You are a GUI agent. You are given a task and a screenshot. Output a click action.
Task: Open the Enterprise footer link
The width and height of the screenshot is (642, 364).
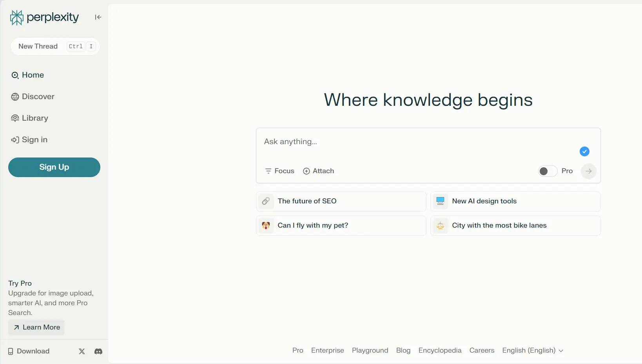(328, 351)
